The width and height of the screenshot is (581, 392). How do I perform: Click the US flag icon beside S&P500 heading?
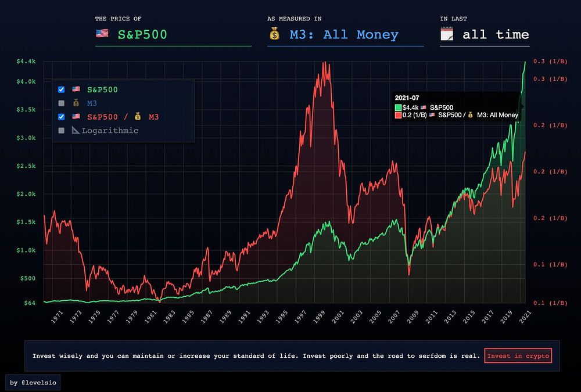point(102,34)
